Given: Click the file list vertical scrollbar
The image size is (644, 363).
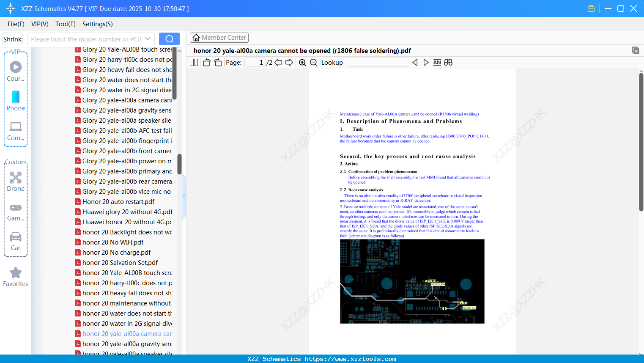Looking at the screenshot, I should pyautogui.click(x=179, y=164).
